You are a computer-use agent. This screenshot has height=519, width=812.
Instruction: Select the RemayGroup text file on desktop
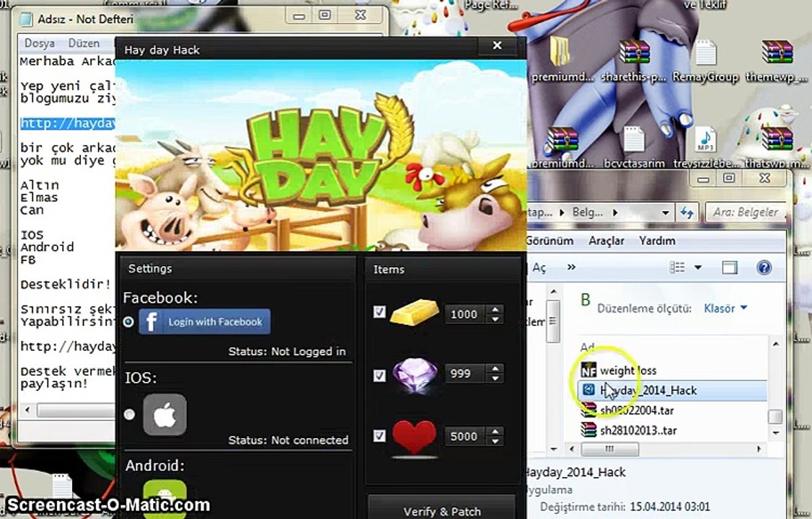click(705, 60)
